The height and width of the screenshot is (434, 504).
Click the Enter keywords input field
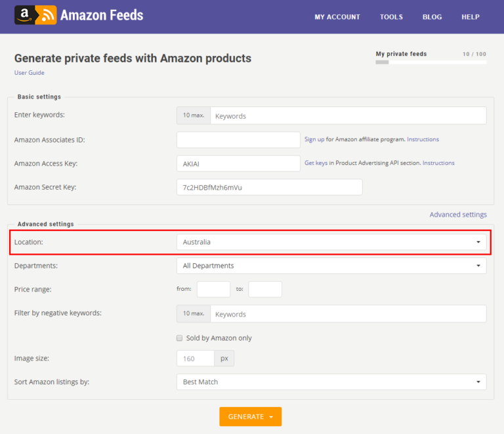point(348,116)
